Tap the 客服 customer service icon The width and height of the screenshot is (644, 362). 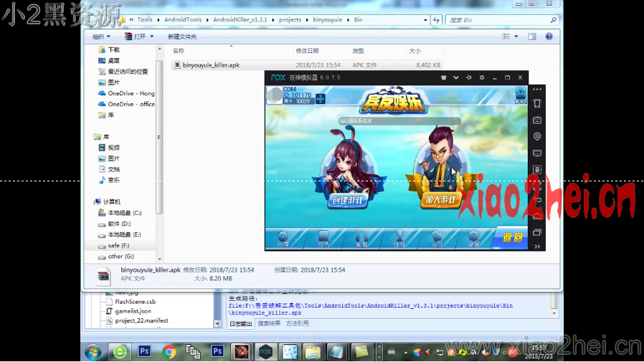361,239
